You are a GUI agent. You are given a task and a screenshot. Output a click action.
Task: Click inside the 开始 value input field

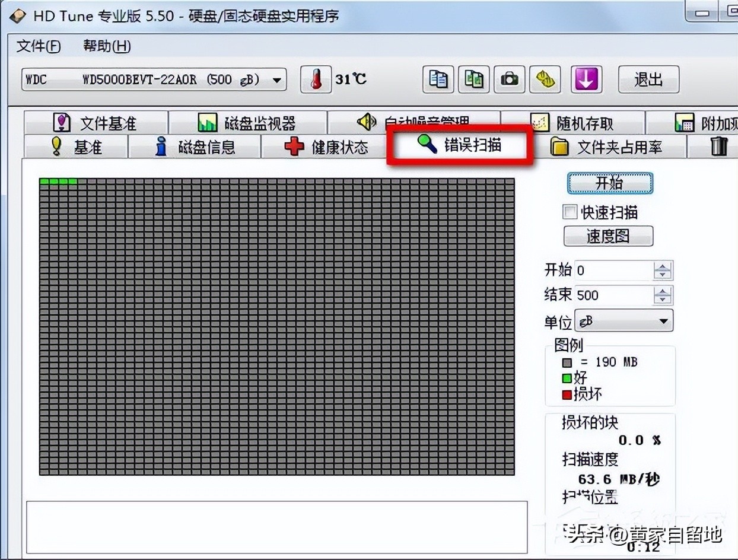(x=611, y=270)
